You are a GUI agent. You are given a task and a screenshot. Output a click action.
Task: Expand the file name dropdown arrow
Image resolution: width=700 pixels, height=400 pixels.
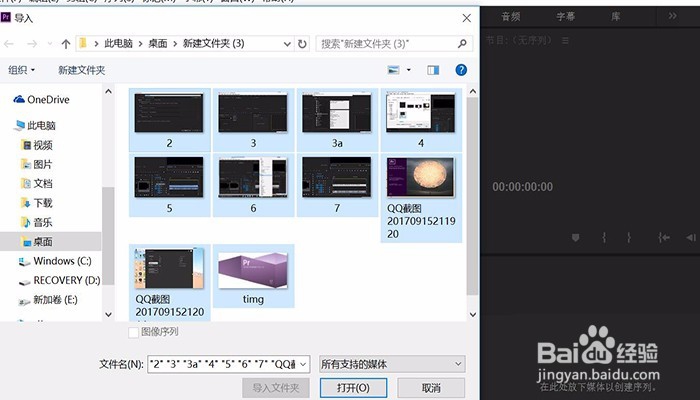click(304, 364)
